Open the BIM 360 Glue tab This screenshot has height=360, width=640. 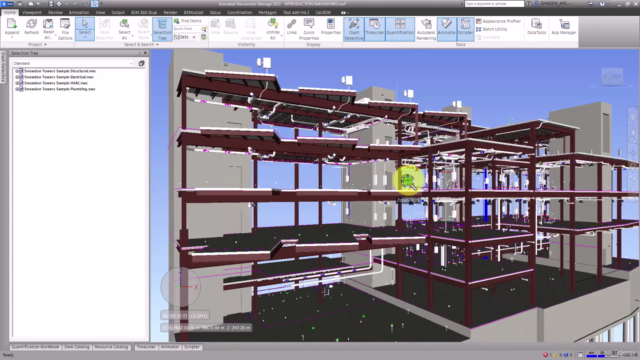[144, 13]
